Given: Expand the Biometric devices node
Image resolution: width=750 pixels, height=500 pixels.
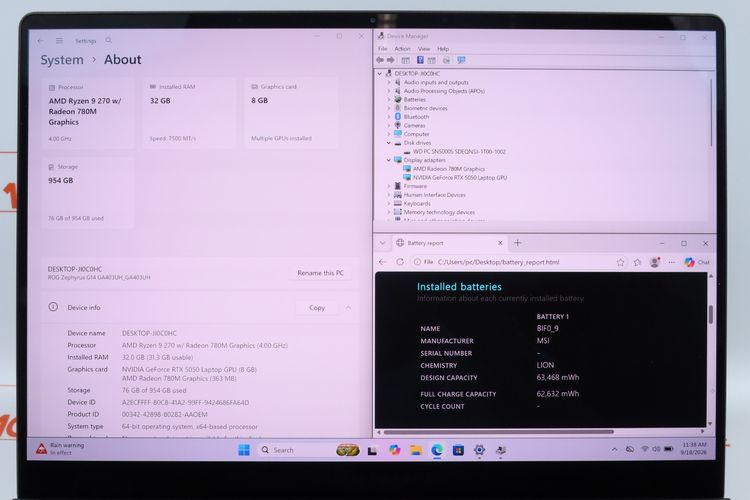Looking at the screenshot, I should pos(389,108).
